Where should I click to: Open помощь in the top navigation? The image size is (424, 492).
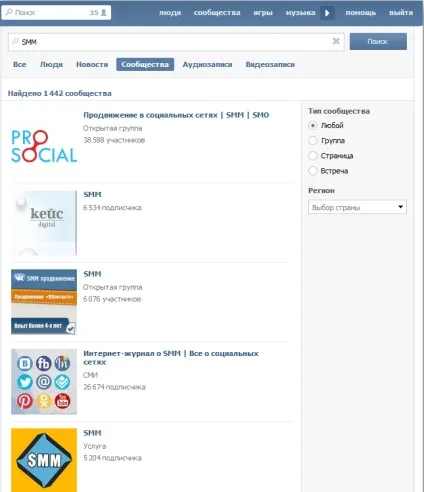click(361, 13)
